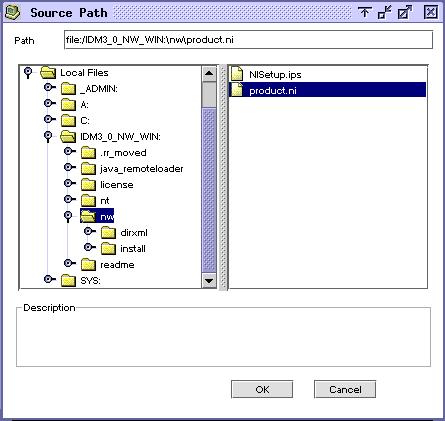Expand the license folder node
The image size is (445, 421).
coord(70,183)
